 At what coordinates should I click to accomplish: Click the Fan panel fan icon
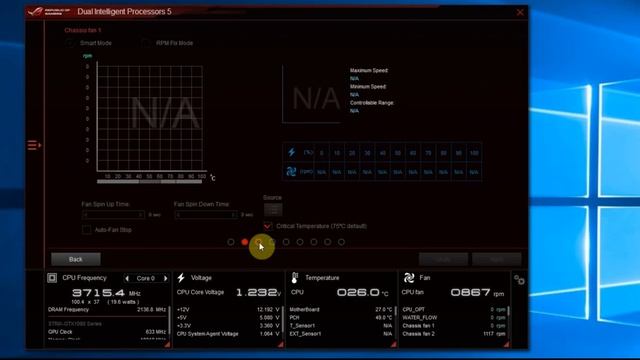[x=409, y=278]
